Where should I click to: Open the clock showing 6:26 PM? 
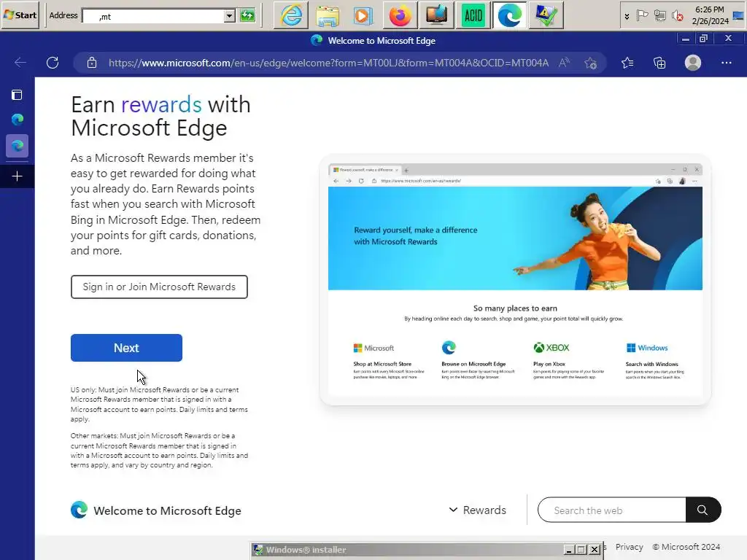coord(710,15)
